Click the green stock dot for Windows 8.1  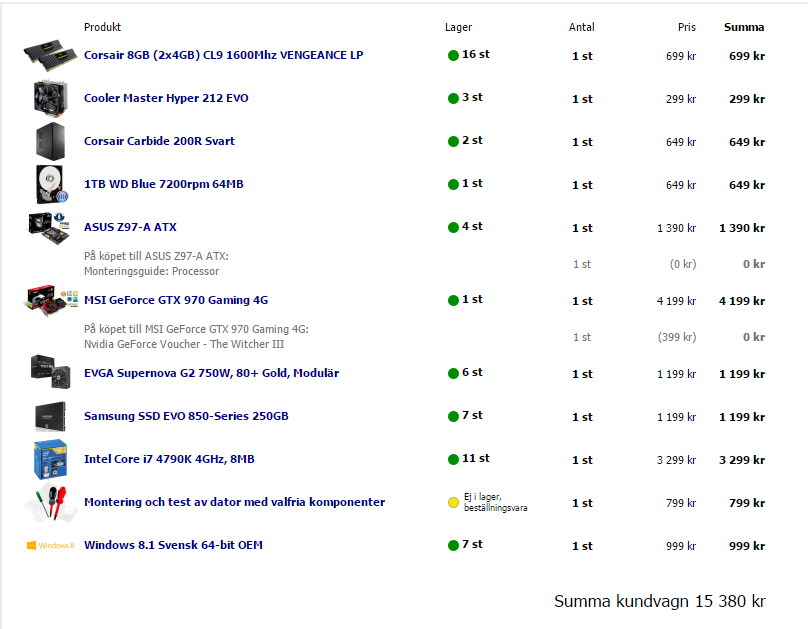pyautogui.click(x=453, y=546)
